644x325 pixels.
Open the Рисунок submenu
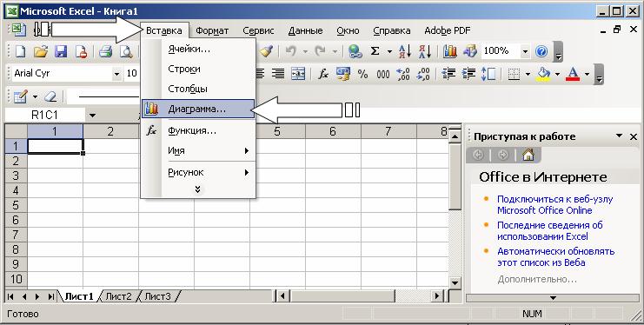[198, 173]
